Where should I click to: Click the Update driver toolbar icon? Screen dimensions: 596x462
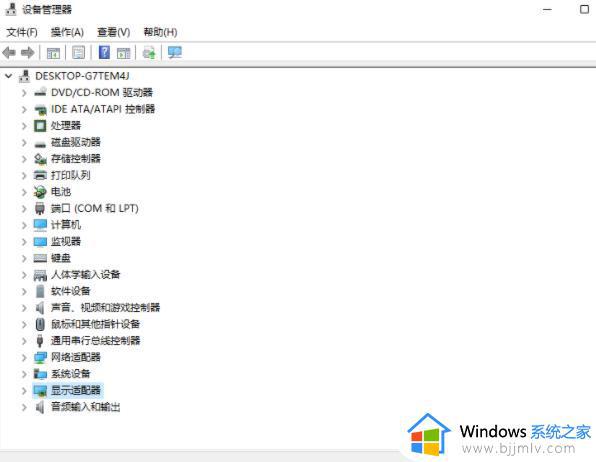(149, 53)
